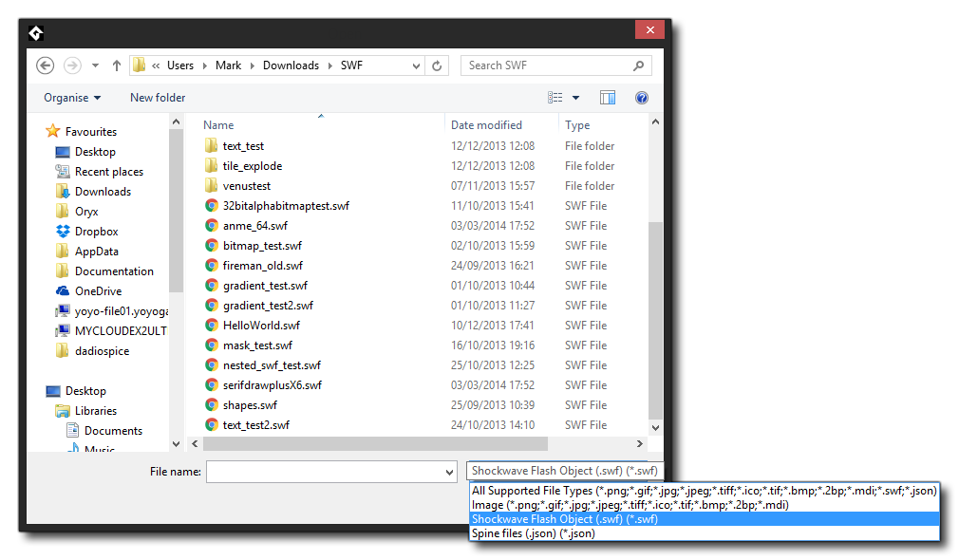Choose Spine files (.json) filter option
This screenshot has width=959, height=560.
[x=534, y=533]
